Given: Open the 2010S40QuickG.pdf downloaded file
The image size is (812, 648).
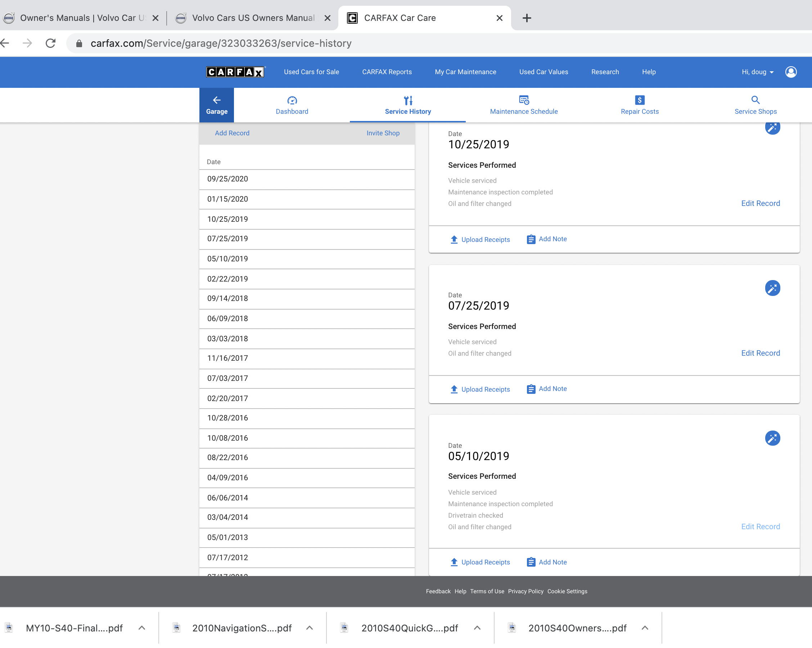Looking at the screenshot, I should (x=409, y=628).
